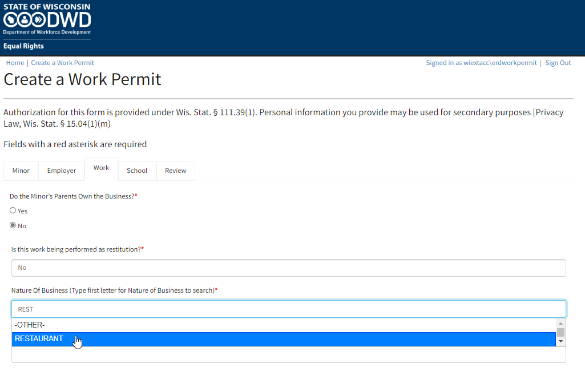Go to the School tab
Screen dimensions: 585x392
click(137, 171)
